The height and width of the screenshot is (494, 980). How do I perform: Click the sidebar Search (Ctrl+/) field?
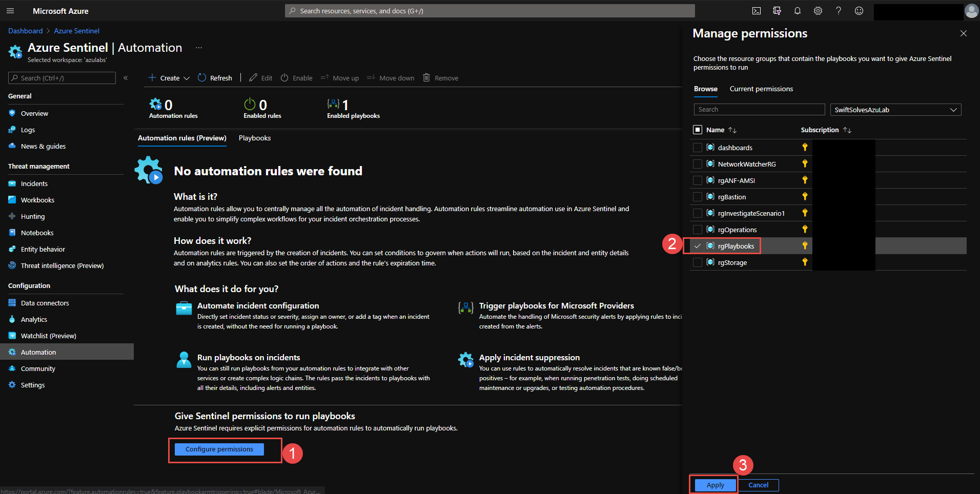[62, 78]
